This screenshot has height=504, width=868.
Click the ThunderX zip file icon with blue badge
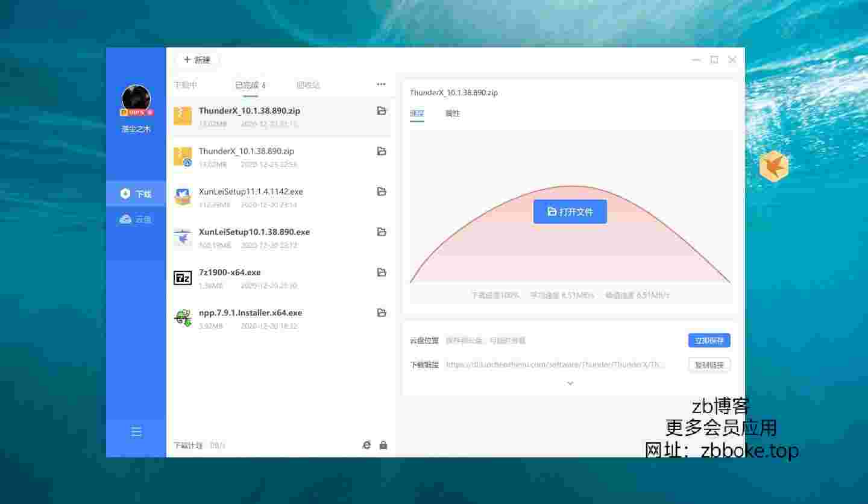(x=183, y=156)
